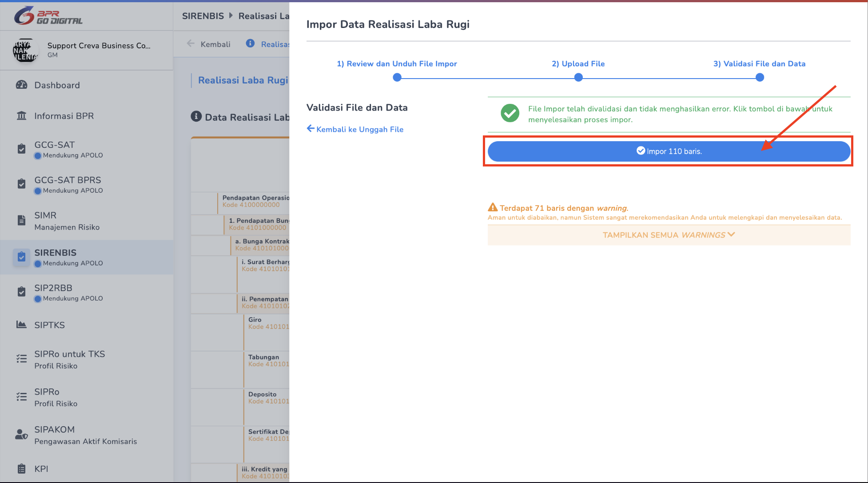The image size is (868, 483).
Task: Click 'Terdapat 71 baris dengan warning' text
Action: 564,208
